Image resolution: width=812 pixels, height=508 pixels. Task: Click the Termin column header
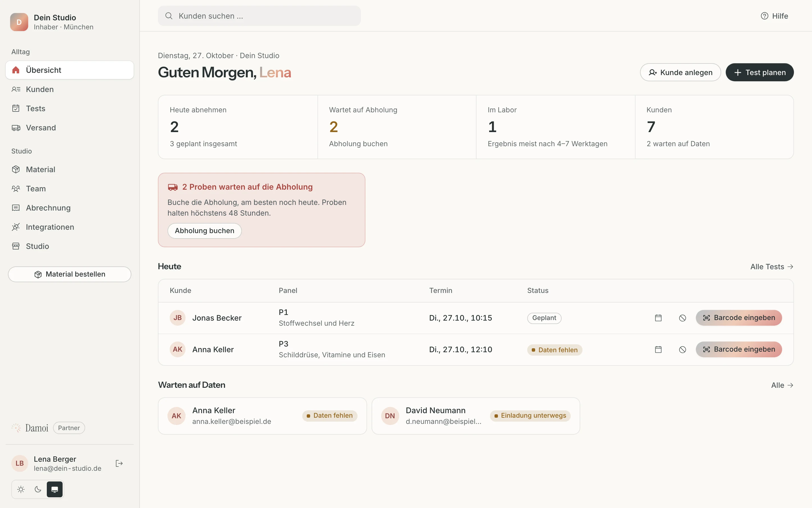441,290
